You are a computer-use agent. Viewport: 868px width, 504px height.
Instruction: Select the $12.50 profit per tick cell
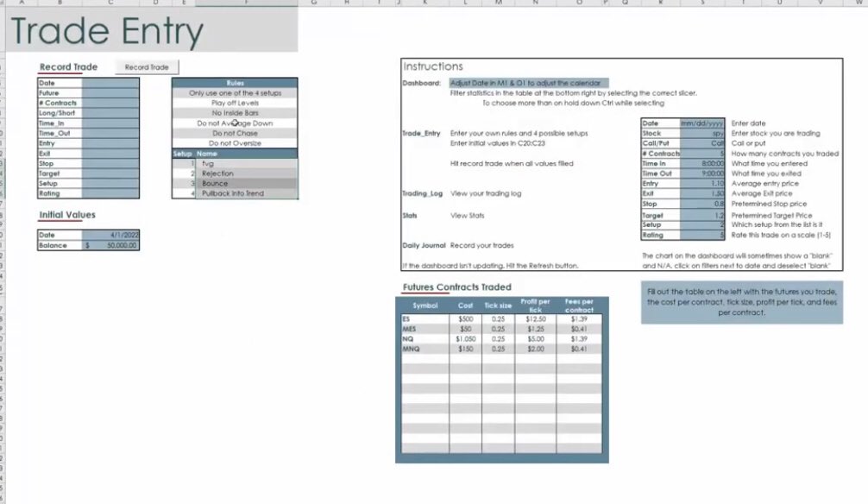click(535, 319)
